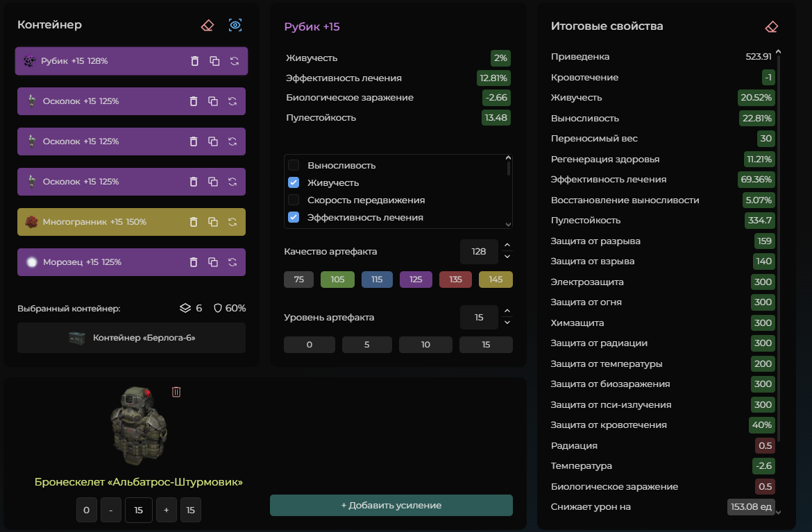The image size is (812, 532).
Task: Choose the red 135 quality swatch
Action: [455, 280]
